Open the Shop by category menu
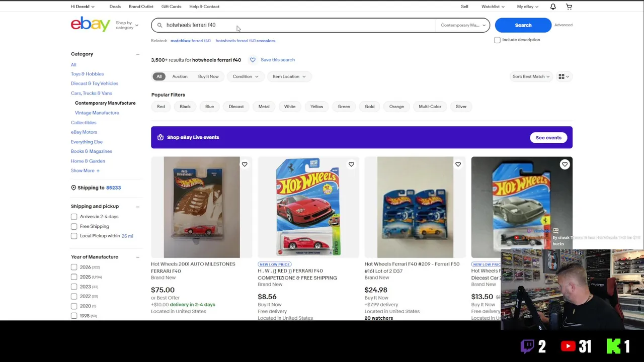 [126, 25]
